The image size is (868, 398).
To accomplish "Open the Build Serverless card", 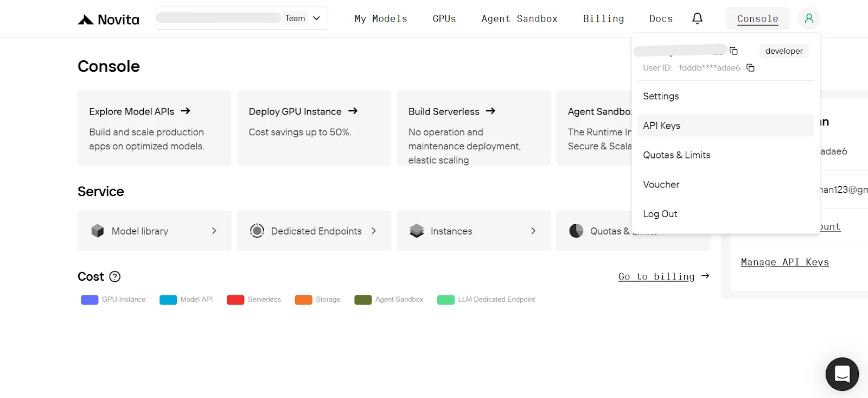I will coord(473,128).
